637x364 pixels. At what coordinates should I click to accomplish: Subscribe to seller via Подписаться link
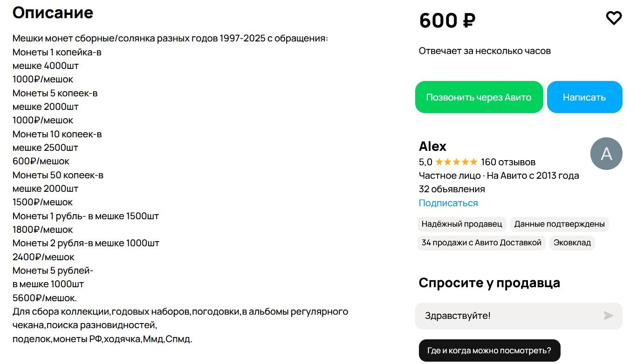point(448,203)
